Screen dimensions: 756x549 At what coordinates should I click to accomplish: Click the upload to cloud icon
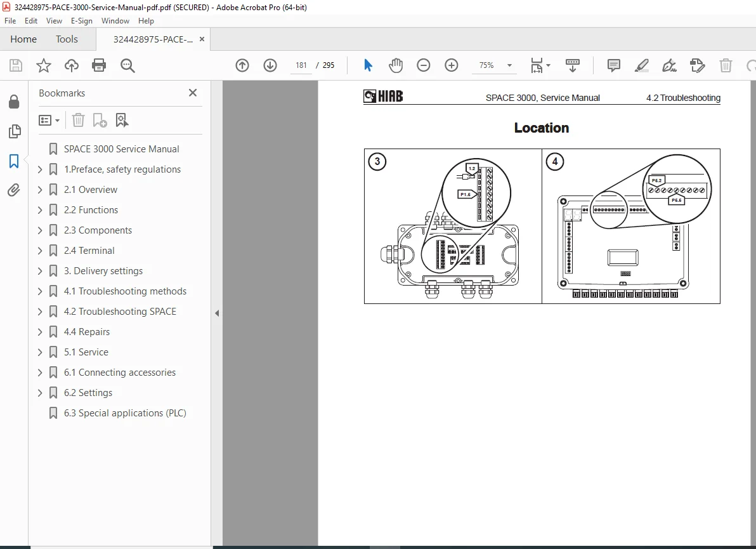(72, 65)
